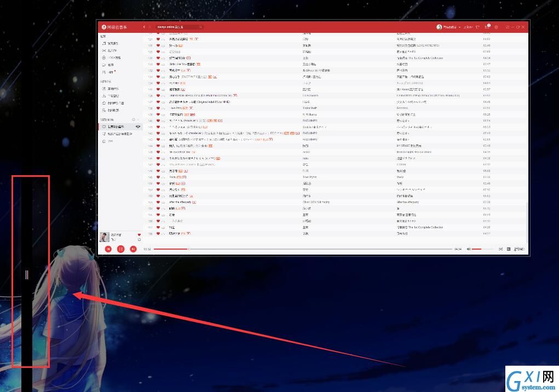Open the now-playing album cover thumbnail
Image resolution: width=559 pixels, height=392 pixels.
pyautogui.click(x=104, y=237)
